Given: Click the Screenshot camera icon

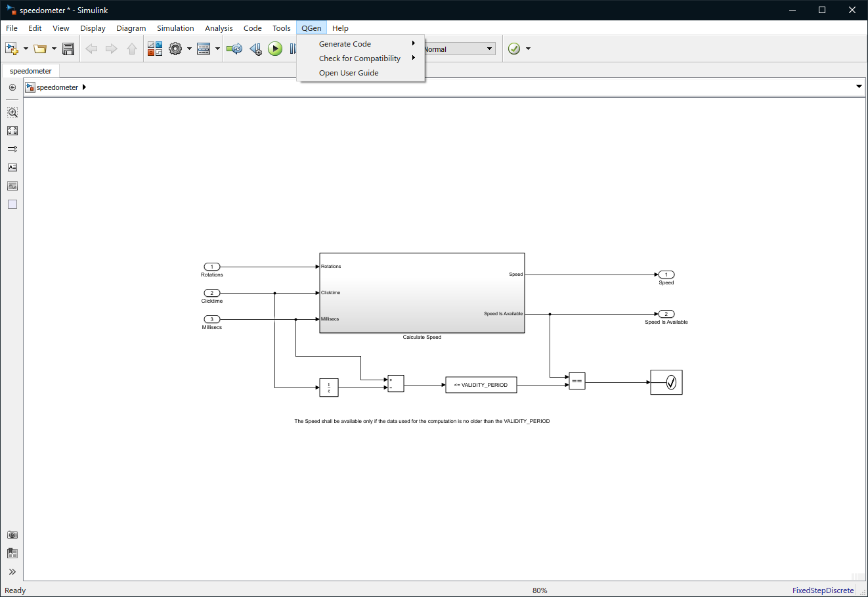Looking at the screenshot, I should [12, 535].
